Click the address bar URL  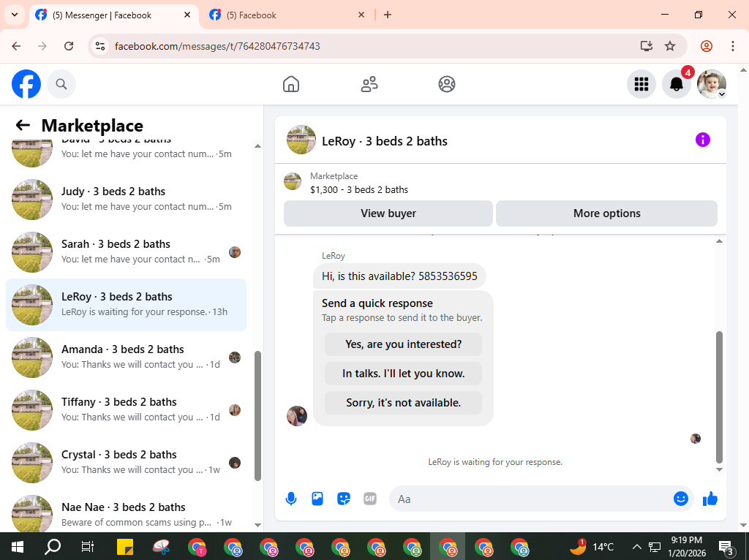click(x=217, y=46)
